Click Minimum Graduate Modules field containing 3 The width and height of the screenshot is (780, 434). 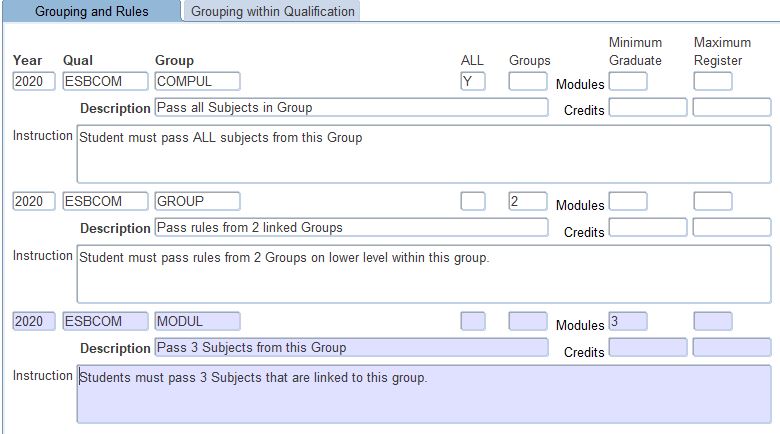point(627,322)
